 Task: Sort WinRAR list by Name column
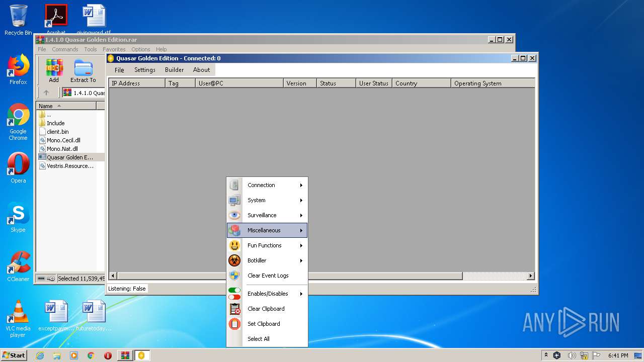pos(66,106)
